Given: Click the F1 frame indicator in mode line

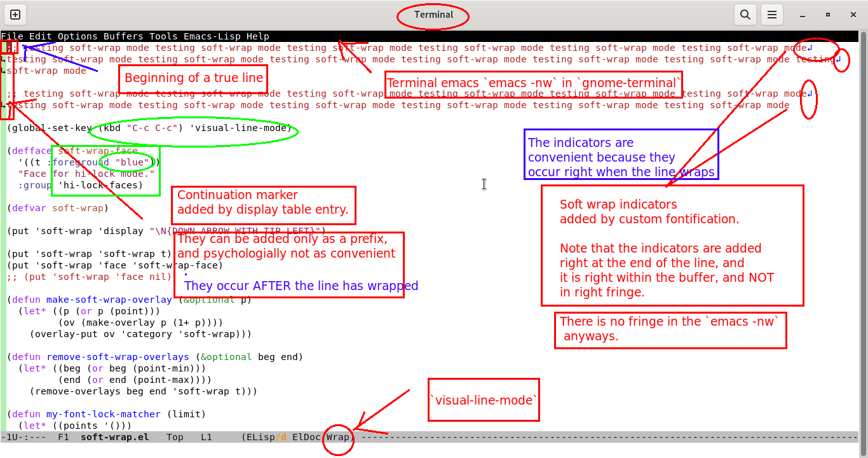Looking at the screenshot, I should point(64,437).
